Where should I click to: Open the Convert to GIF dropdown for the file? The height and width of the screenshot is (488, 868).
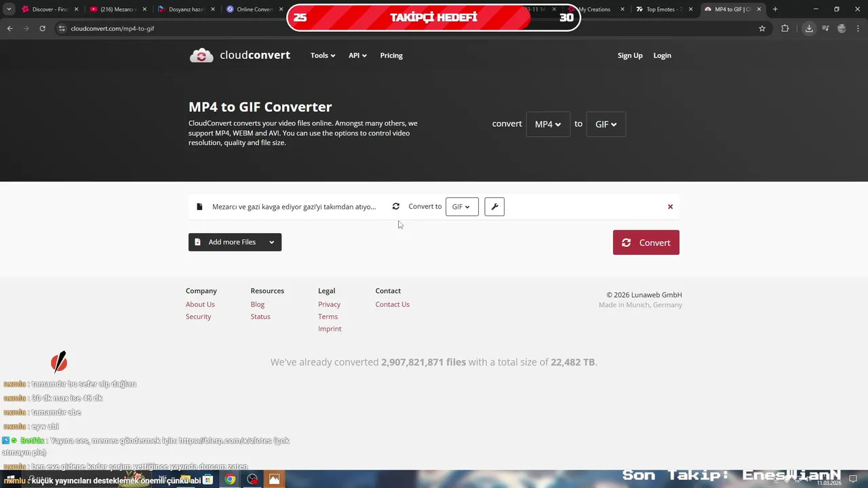coord(462,207)
